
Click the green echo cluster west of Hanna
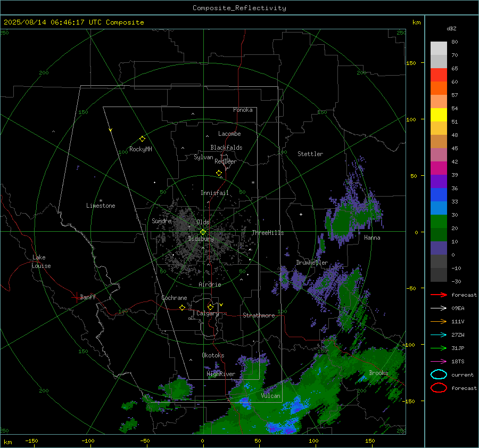point(342,221)
